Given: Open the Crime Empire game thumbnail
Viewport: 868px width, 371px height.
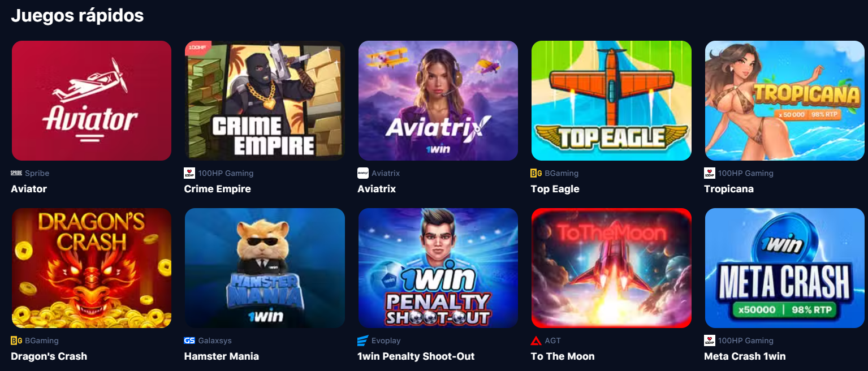Looking at the screenshot, I should pyautogui.click(x=265, y=101).
